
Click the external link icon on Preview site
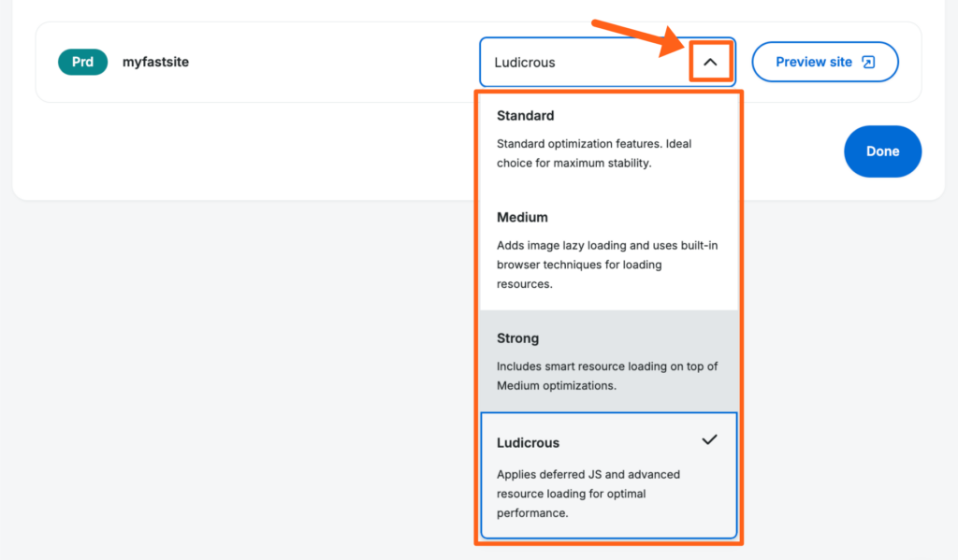[868, 63]
